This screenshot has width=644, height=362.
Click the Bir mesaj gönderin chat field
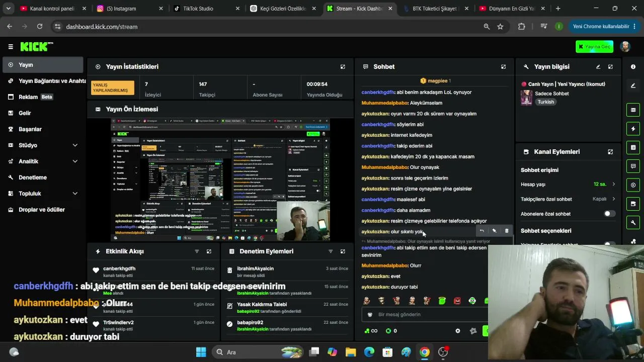coord(425,314)
